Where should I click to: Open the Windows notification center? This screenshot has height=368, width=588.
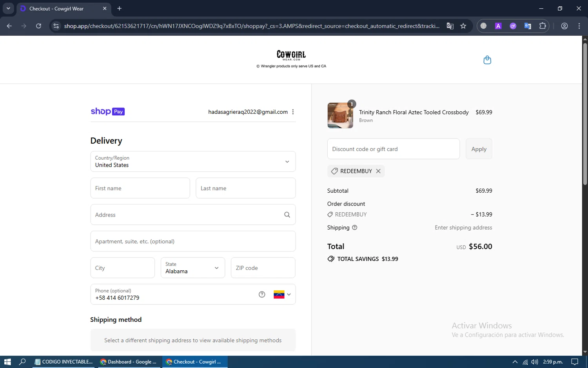(575, 362)
